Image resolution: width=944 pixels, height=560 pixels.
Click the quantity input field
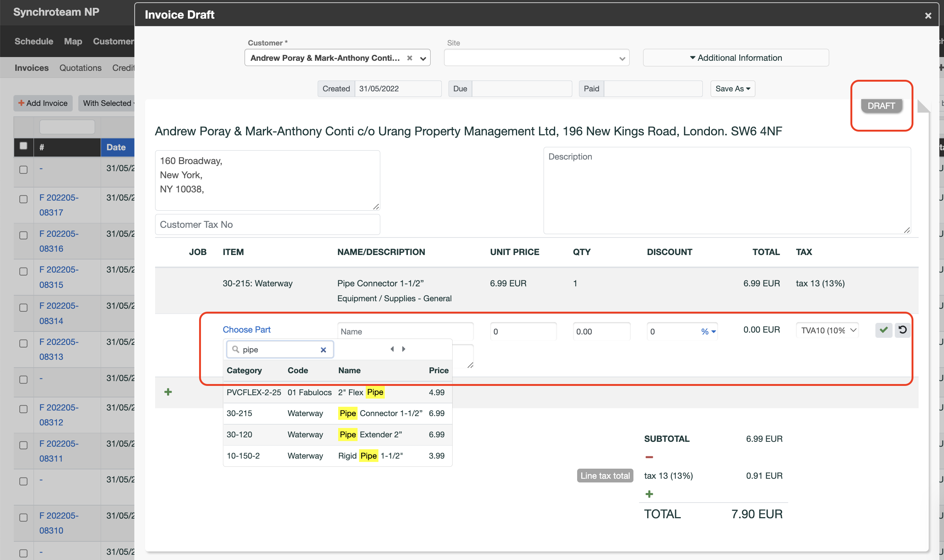[601, 332]
